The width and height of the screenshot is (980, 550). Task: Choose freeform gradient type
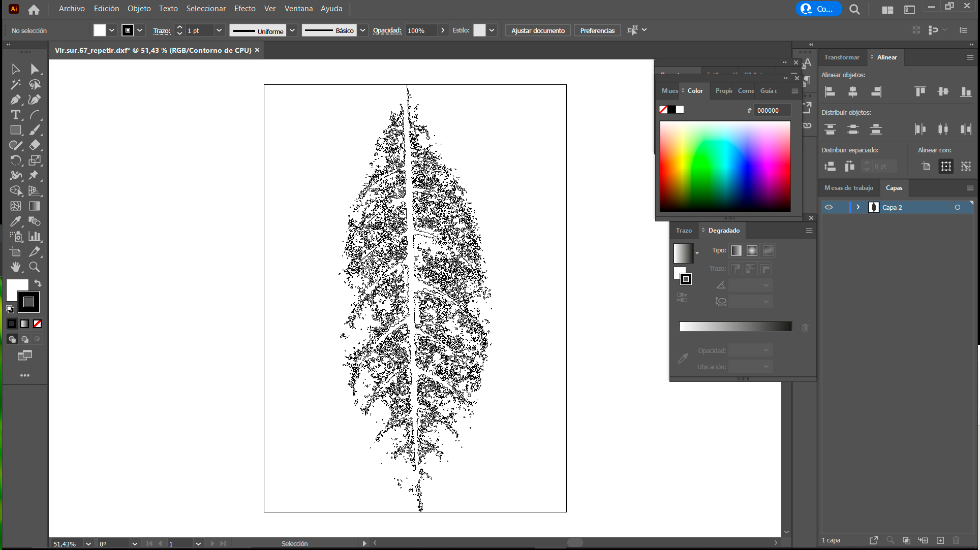coord(768,250)
